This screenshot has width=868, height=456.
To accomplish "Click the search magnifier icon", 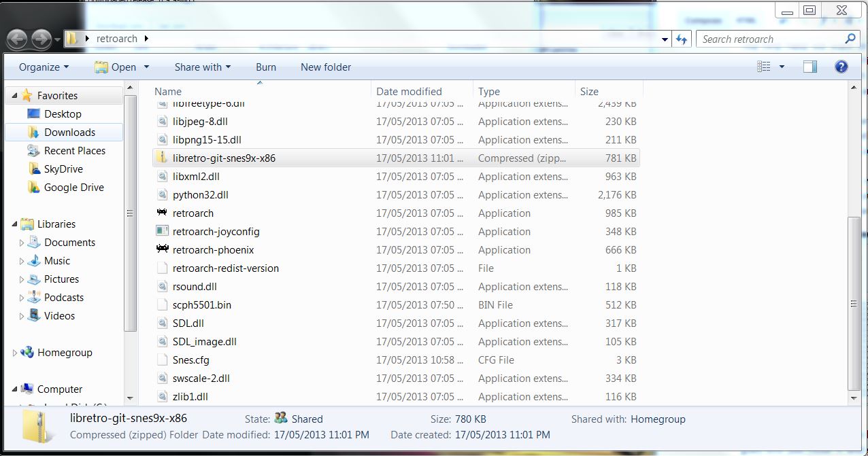I will [850, 39].
